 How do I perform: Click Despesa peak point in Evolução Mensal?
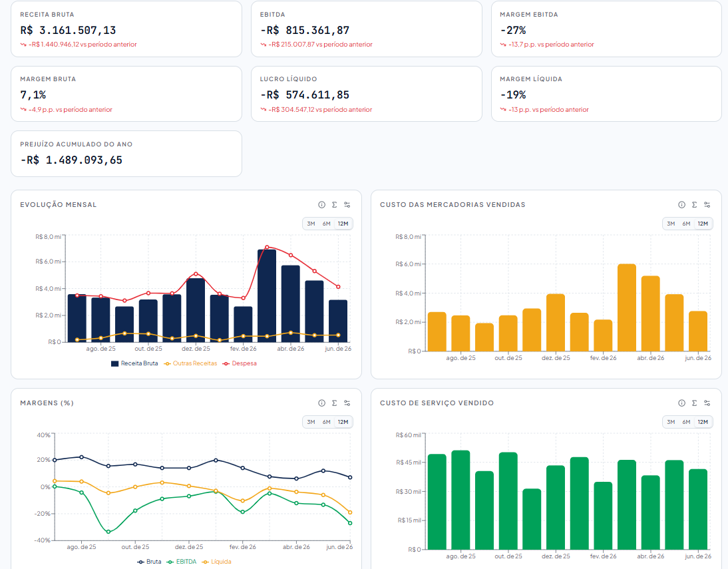pyautogui.click(x=267, y=247)
